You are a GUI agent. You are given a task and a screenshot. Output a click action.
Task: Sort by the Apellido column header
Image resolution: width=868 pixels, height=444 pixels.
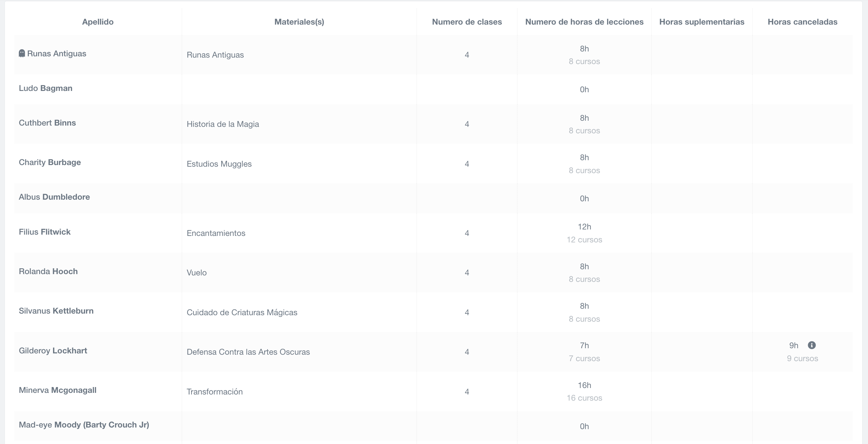tap(98, 22)
